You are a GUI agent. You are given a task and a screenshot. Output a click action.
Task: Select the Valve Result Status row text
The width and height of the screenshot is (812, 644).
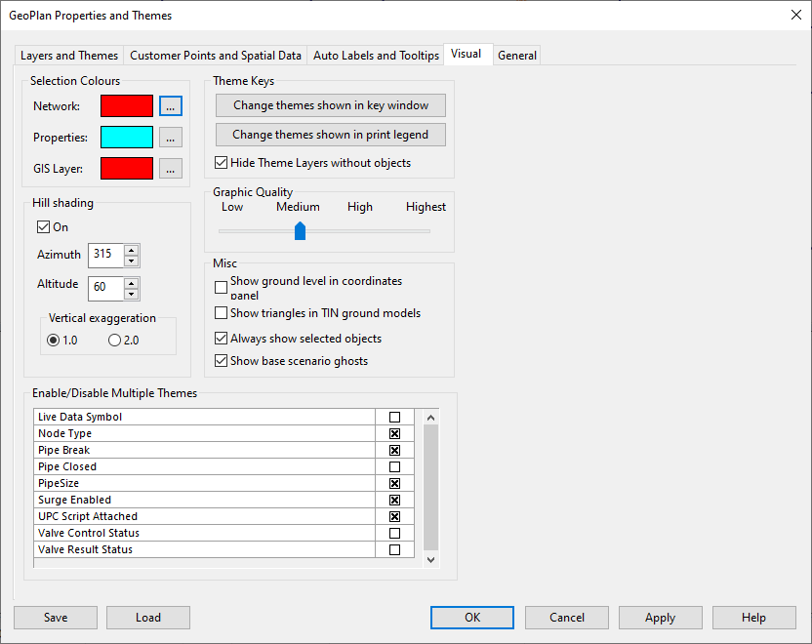tap(85, 549)
